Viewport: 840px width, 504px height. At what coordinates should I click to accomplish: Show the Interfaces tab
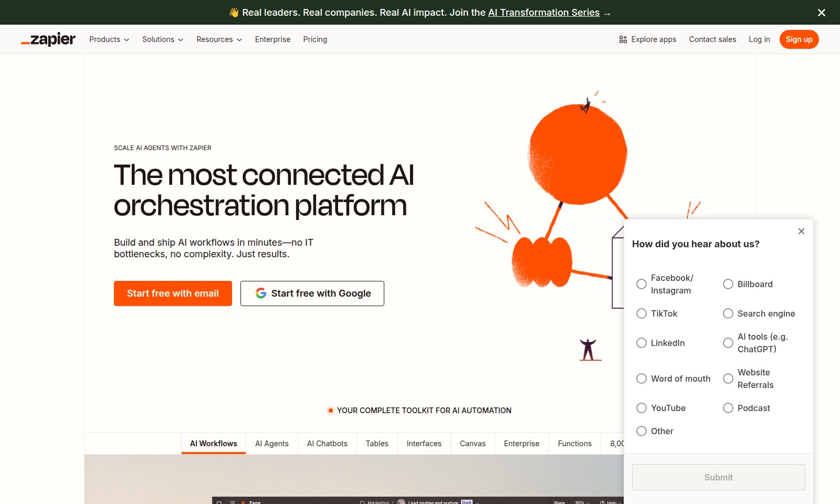click(424, 444)
